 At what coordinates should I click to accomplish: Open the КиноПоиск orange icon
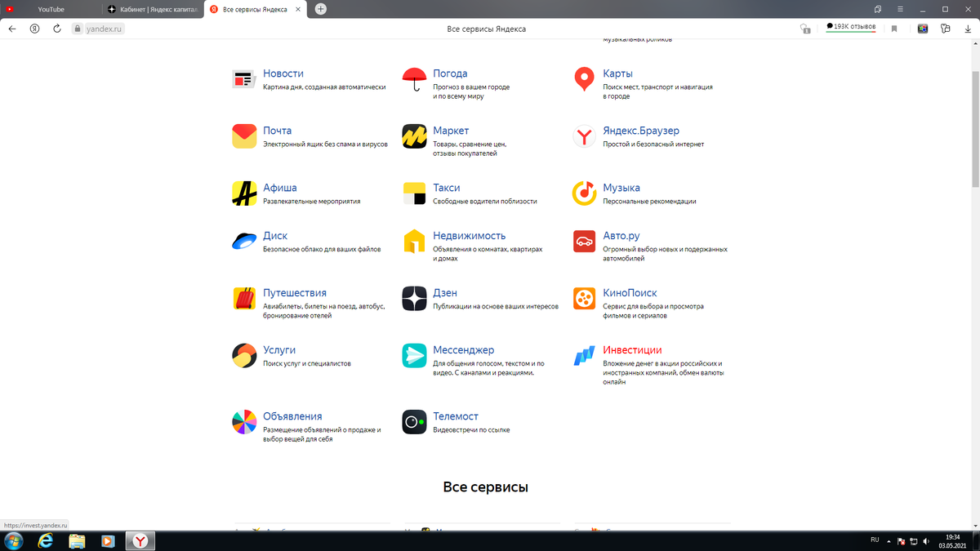[584, 299]
